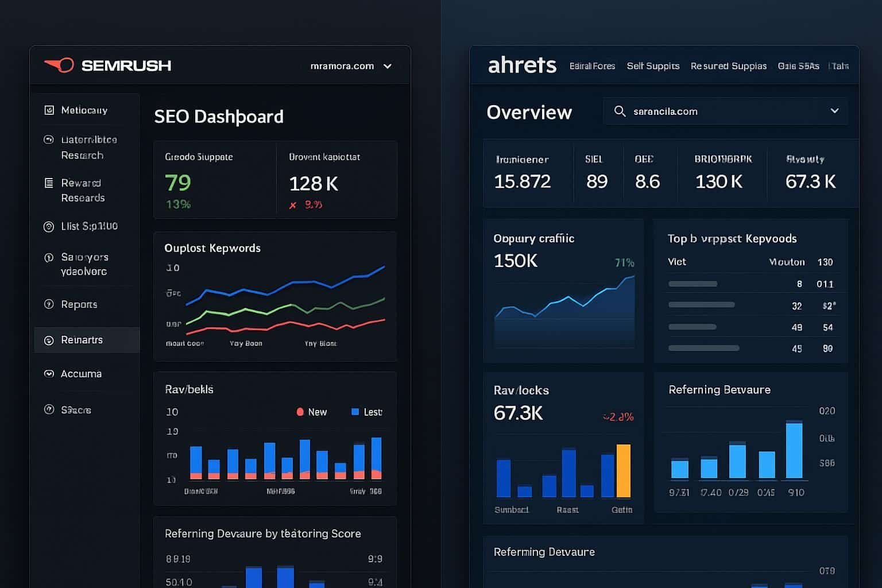Click the red X icon under 128 K
Viewport: 882px width, 588px height.
(293, 205)
